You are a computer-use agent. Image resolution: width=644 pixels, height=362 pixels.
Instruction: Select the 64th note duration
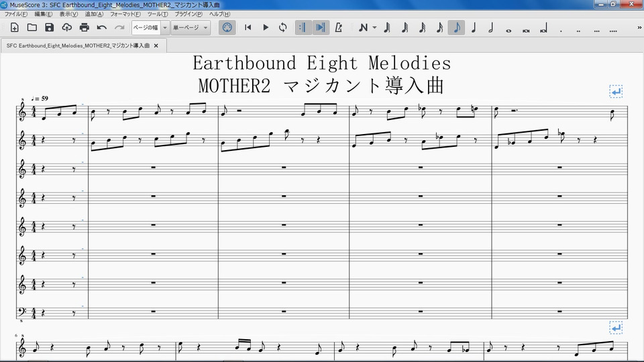405,27
